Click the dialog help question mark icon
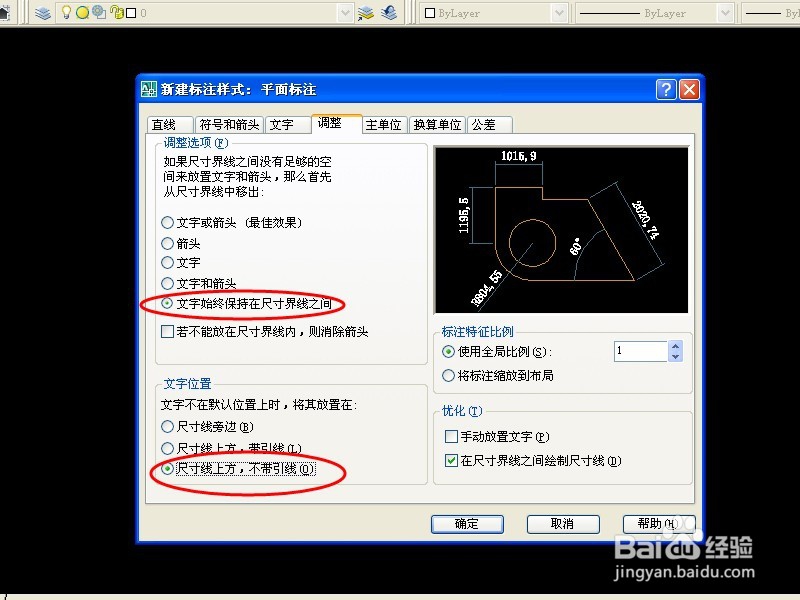Screen dimensions: 800x600 pos(666,89)
